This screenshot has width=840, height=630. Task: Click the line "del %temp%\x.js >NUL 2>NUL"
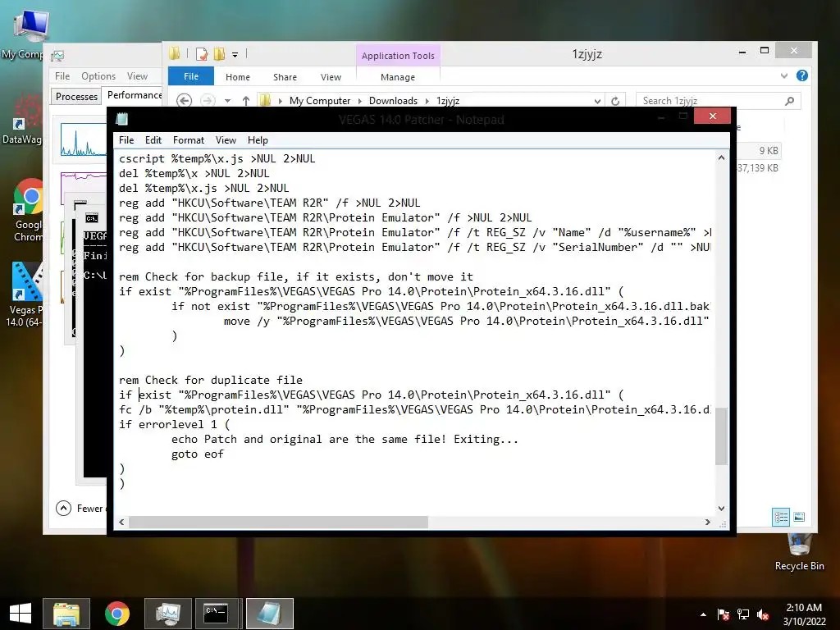coord(203,189)
